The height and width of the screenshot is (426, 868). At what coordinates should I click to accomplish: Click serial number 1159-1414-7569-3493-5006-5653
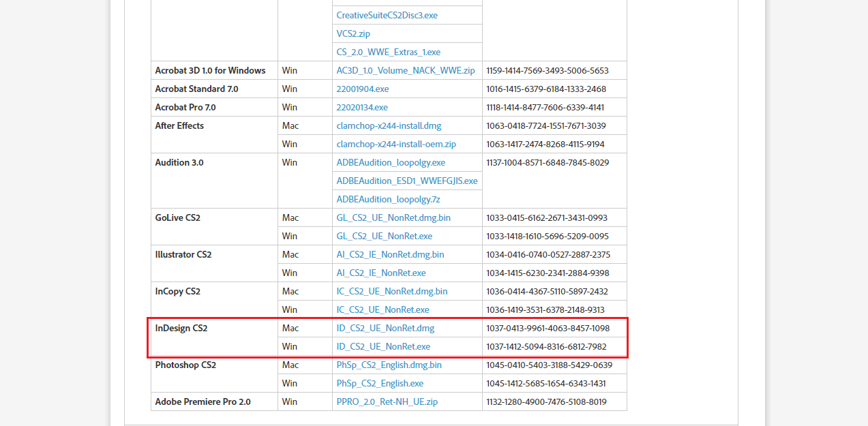[x=548, y=70]
